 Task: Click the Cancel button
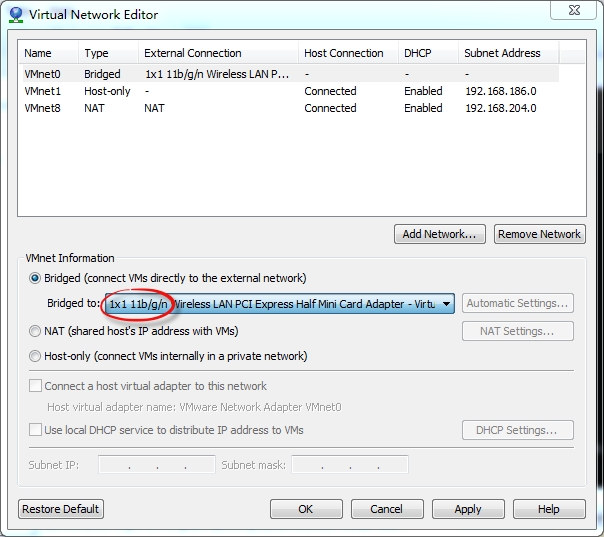click(x=387, y=509)
